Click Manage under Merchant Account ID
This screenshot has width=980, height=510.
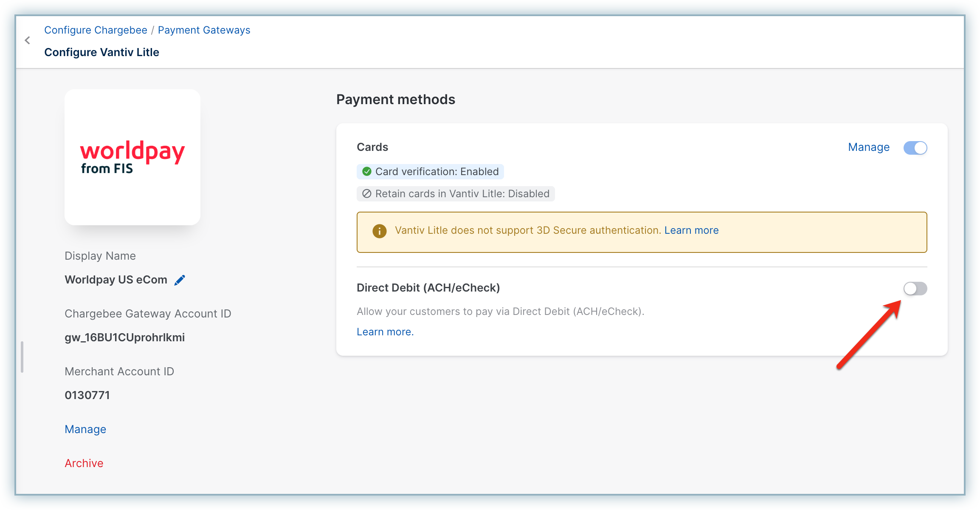(x=85, y=429)
